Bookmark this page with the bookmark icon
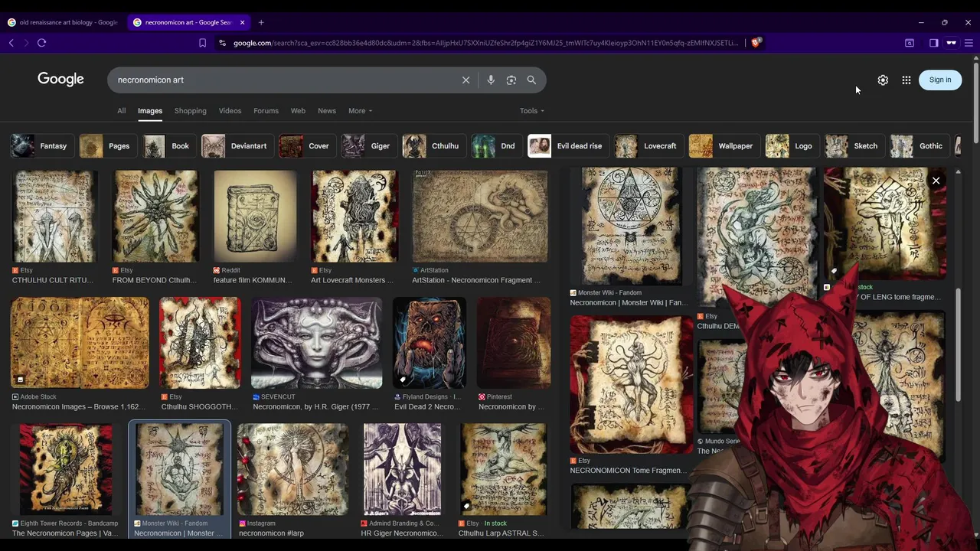Viewport: 980px width, 551px height. [x=202, y=43]
